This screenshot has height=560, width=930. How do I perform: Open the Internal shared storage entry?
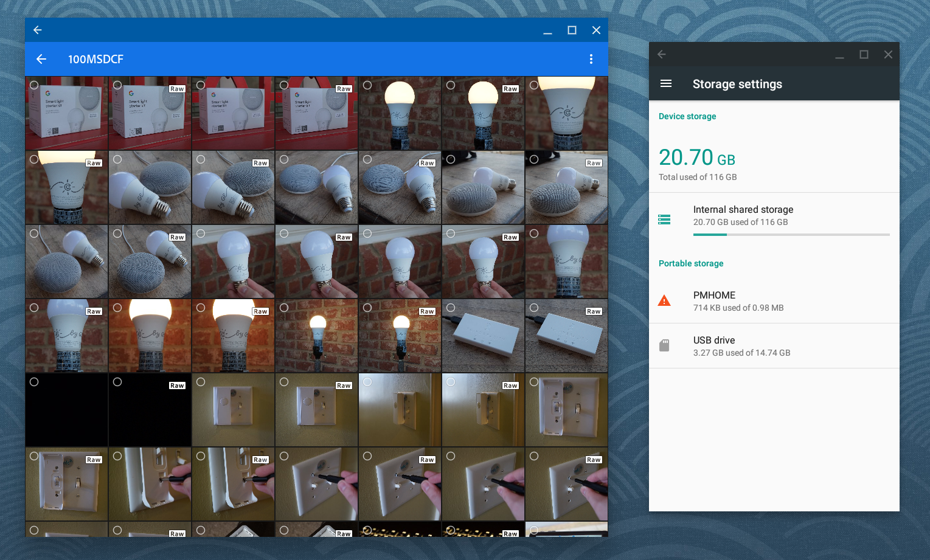772,215
